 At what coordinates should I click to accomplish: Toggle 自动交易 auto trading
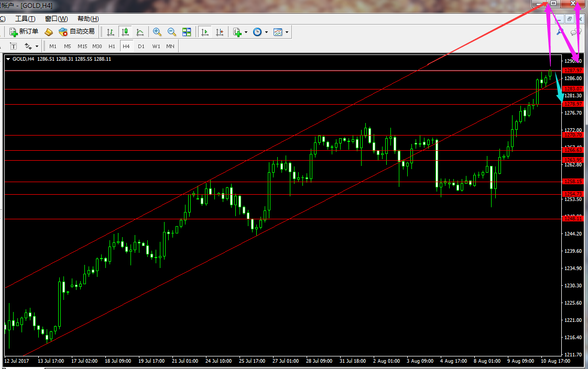pos(77,32)
